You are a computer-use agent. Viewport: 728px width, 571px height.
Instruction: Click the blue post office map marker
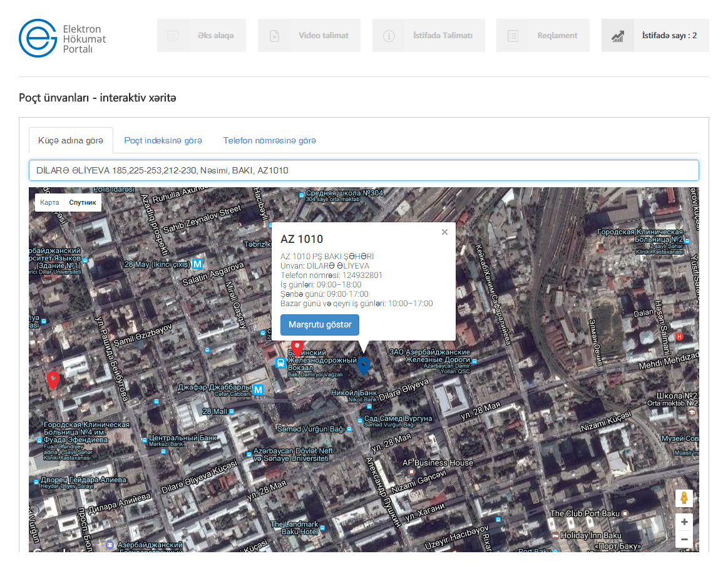[364, 366]
